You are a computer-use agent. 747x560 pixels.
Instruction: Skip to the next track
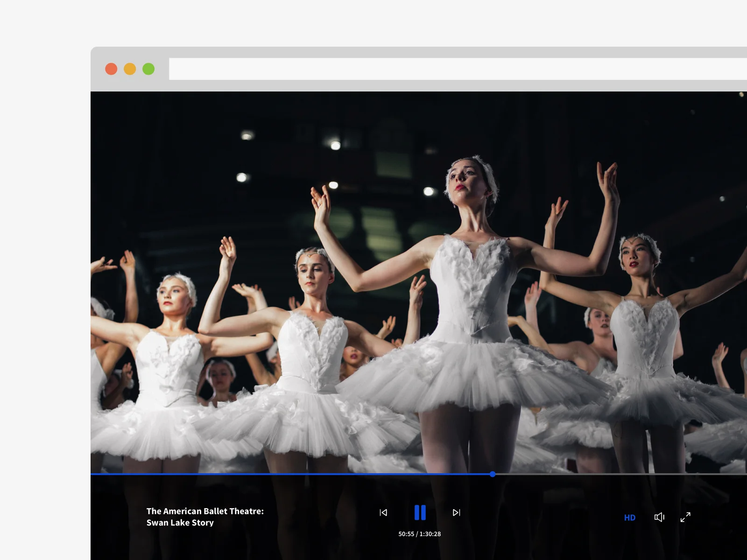[457, 512]
